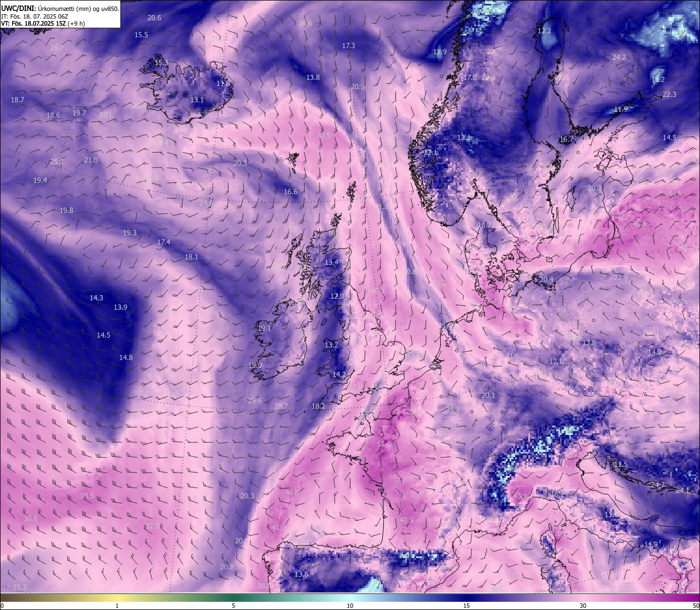Select the 21.0 value in the Atlantic
Viewport: 700px width, 610px height.
91,160
